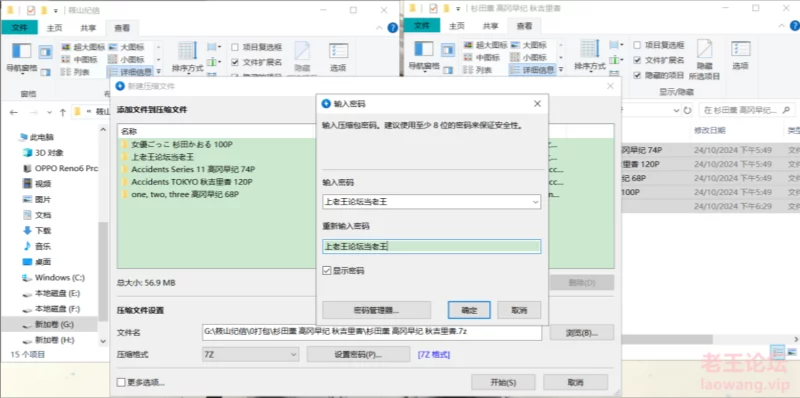Click the 7Z 格式 link
Screen dimensions: 800x398
click(434, 354)
